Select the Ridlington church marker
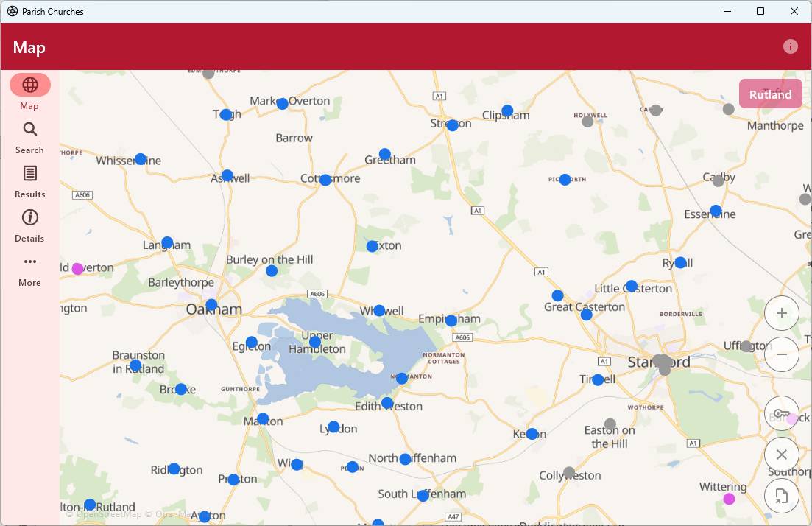This screenshot has height=526, width=812. pyautogui.click(x=174, y=469)
